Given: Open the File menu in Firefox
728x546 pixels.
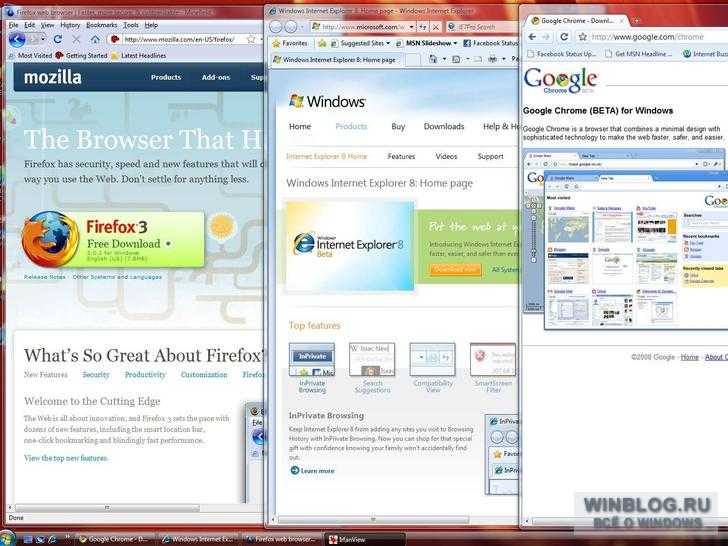Looking at the screenshot, I should 13,25.
